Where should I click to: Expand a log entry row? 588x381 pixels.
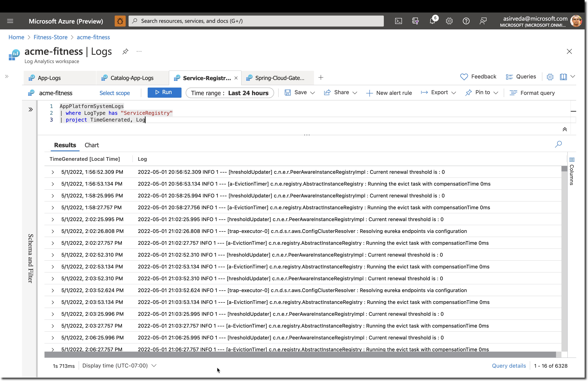[52, 172]
